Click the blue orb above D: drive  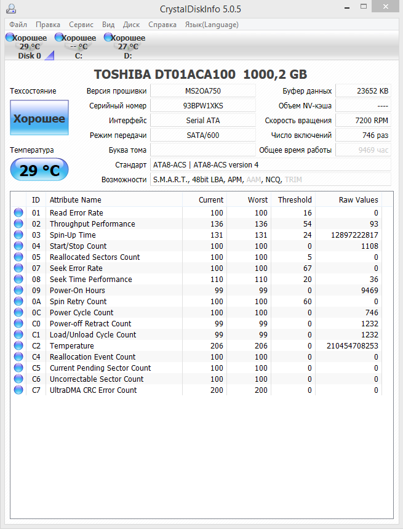point(108,37)
